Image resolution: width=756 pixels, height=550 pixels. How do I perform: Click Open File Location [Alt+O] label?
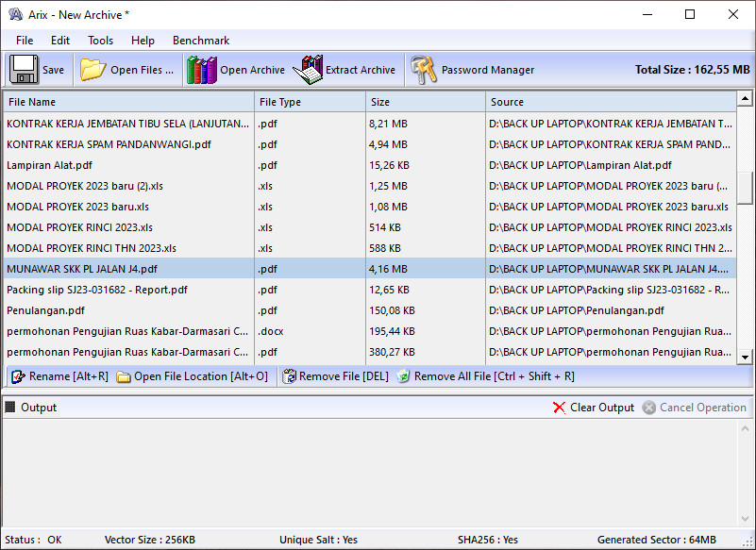pyautogui.click(x=201, y=376)
